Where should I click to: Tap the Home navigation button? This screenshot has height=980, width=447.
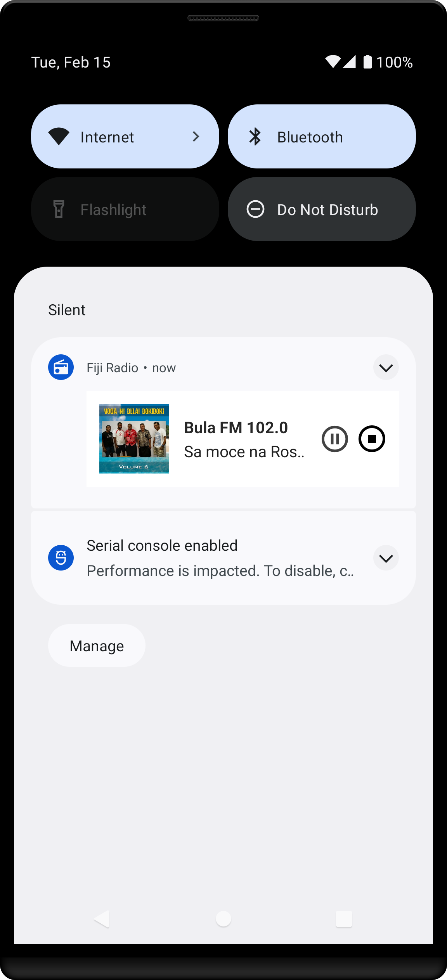pos(223,919)
